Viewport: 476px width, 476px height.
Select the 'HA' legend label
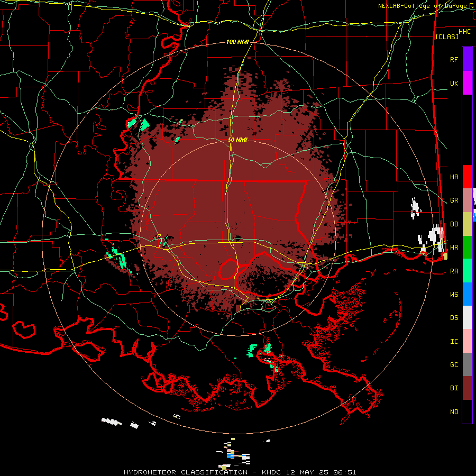click(454, 177)
